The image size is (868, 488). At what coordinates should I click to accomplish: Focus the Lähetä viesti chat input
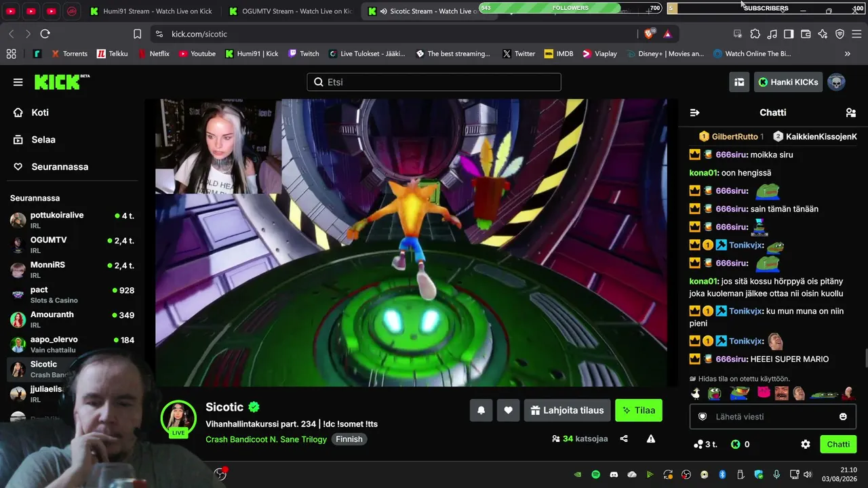[773, 416]
